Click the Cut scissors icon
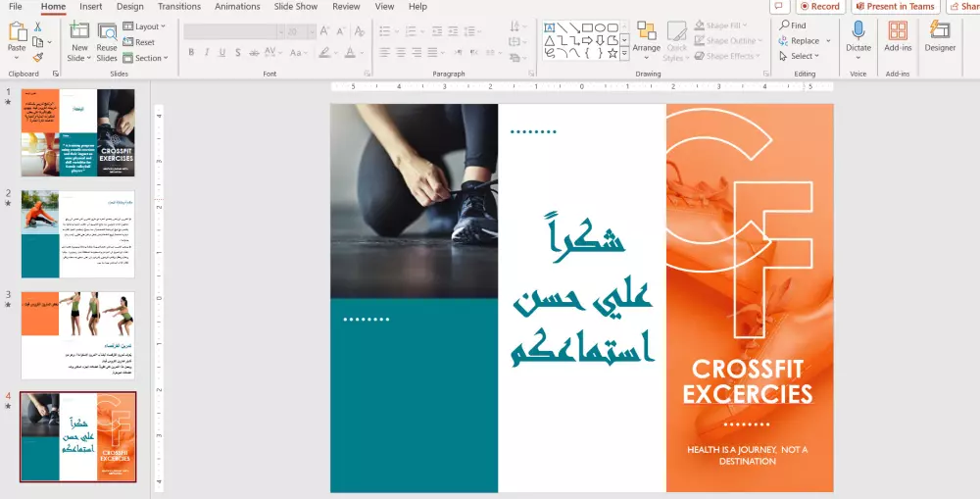Screen dimensions: 980x499 click(37, 26)
